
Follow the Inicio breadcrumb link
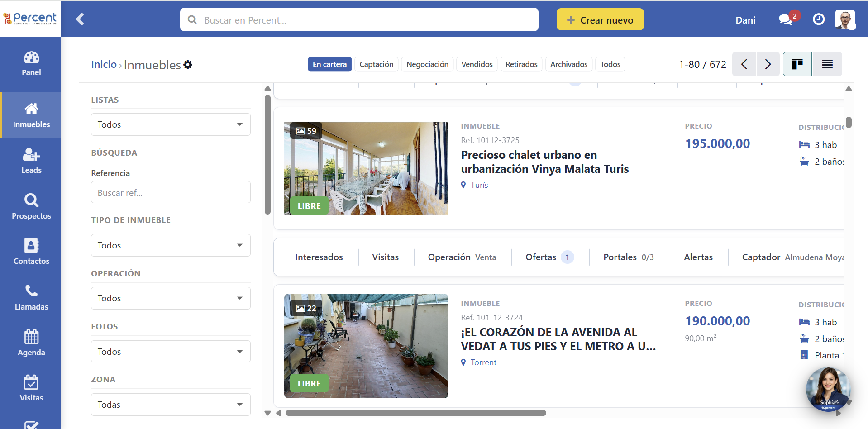(x=104, y=64)
